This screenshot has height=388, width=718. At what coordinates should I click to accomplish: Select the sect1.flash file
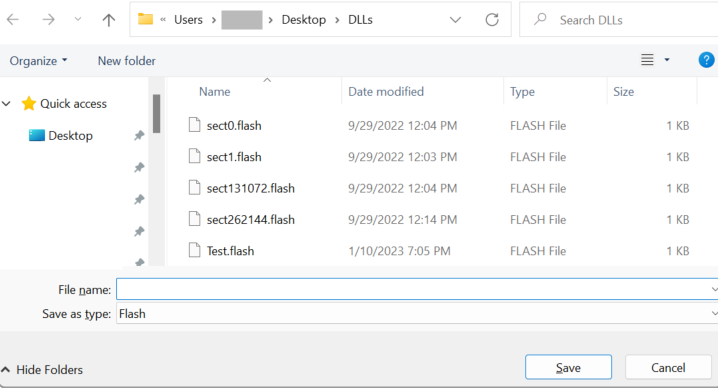[x=234, y=157]
